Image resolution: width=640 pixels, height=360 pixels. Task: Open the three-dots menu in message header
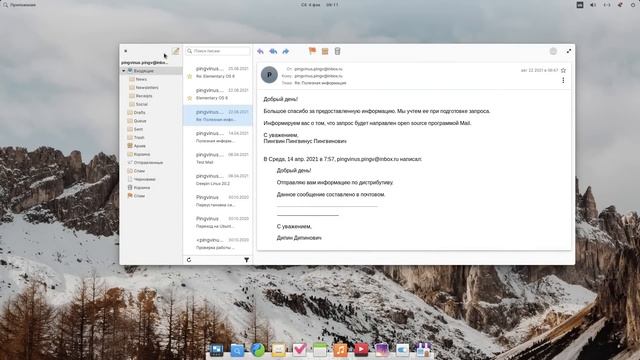(563, 80)
